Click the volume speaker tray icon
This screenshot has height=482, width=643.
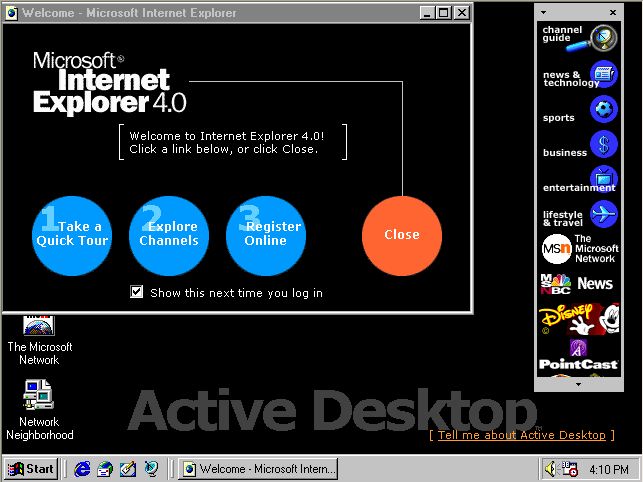tap(551, 468)
